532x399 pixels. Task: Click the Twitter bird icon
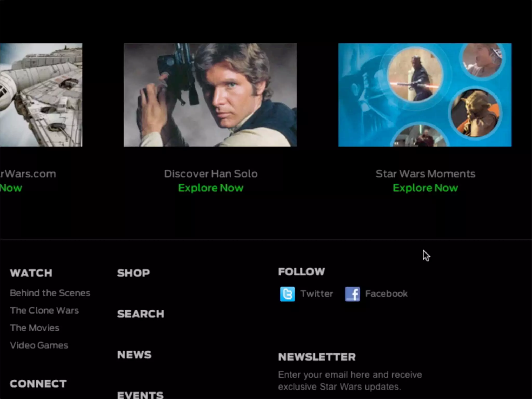tap(287, 294)
